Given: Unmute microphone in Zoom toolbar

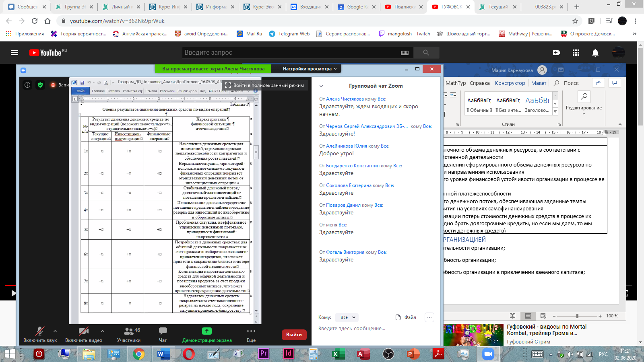Looking at the screenshot, I should (39, 331).
